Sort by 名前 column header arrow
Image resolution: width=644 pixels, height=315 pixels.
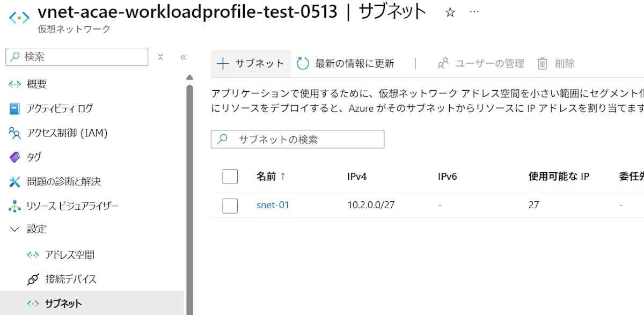(x=283, y=176)
